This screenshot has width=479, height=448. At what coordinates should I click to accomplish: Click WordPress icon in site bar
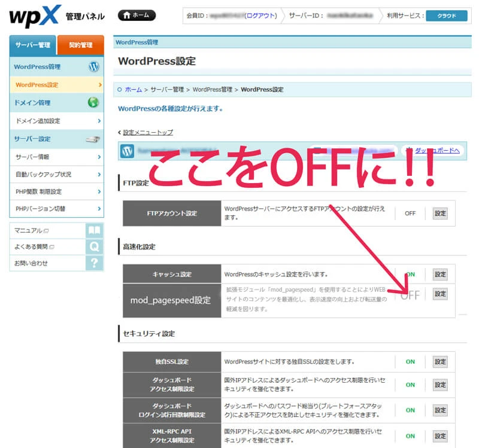(127, 151)
